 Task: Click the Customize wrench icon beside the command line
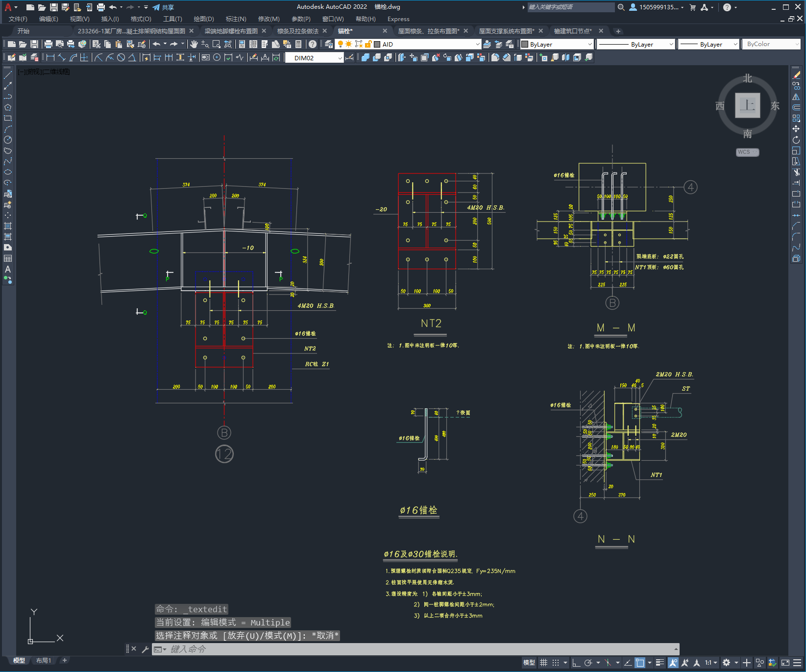pos(145,649)
